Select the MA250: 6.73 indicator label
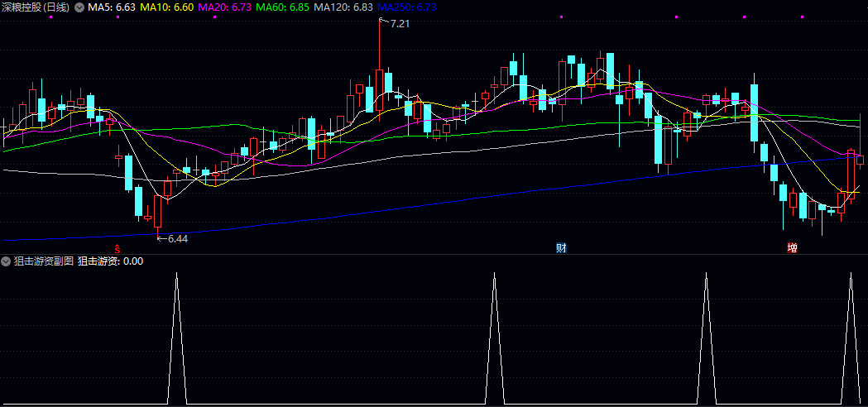Screen dimensions: 868x407 point(407,7)
